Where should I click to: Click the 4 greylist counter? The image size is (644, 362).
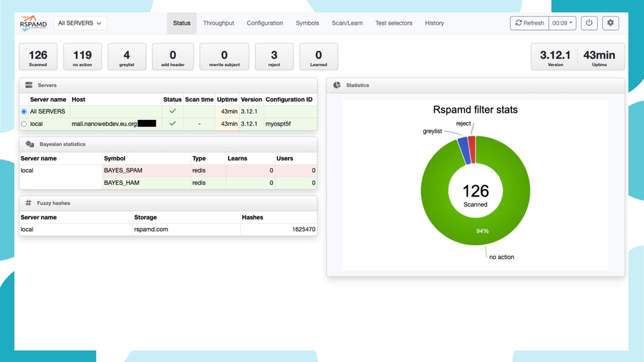(127, 56)
